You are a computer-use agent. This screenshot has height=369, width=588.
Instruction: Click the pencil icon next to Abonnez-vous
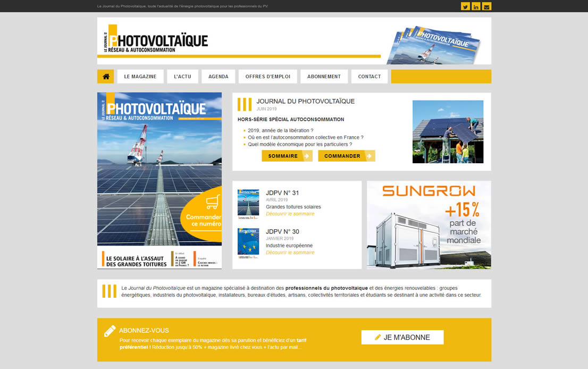110,331
